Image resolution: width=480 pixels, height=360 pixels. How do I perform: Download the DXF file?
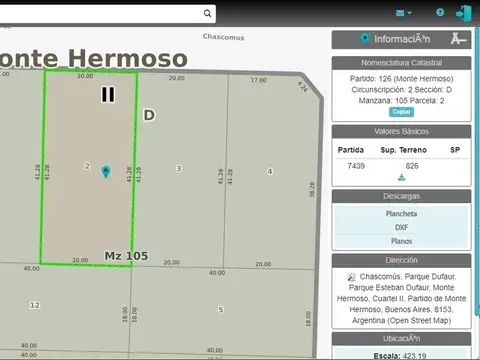(401, 227)
